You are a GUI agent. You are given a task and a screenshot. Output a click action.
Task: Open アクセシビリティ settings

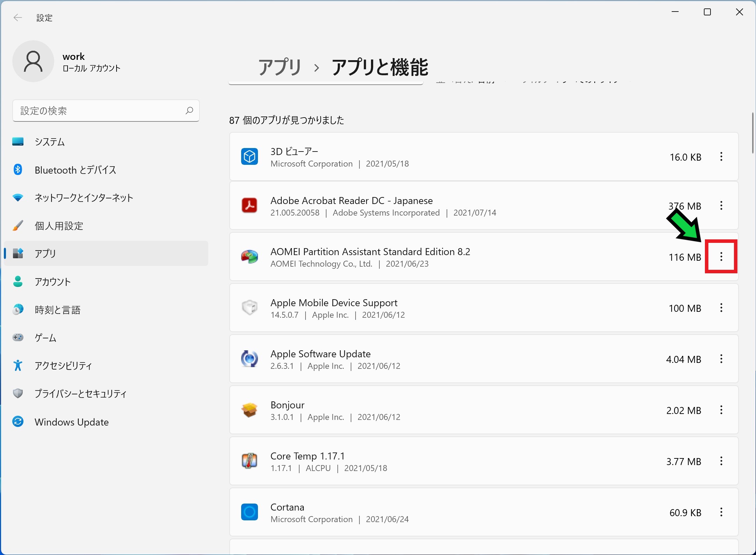pyautogui.click(x=106, y=366)
